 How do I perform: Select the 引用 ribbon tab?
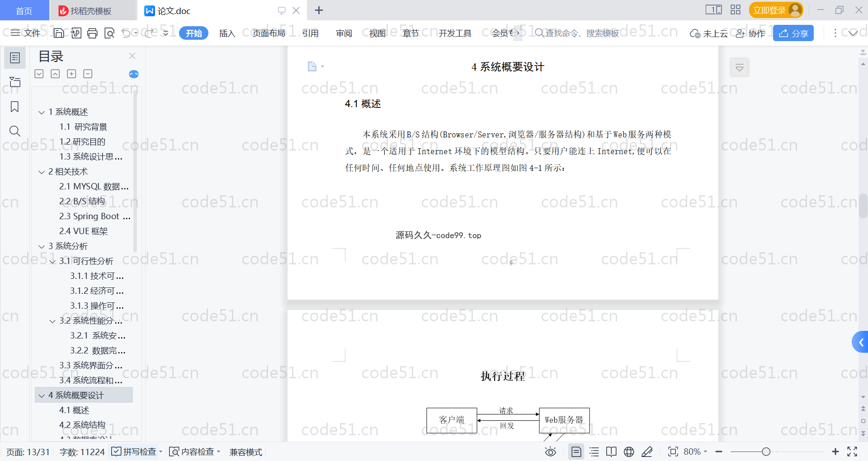(x=310, y=33)
